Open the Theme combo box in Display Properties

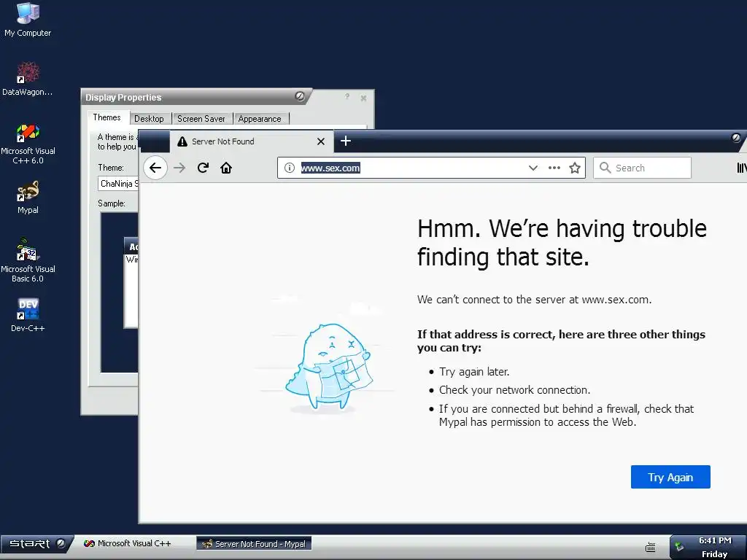118,183
